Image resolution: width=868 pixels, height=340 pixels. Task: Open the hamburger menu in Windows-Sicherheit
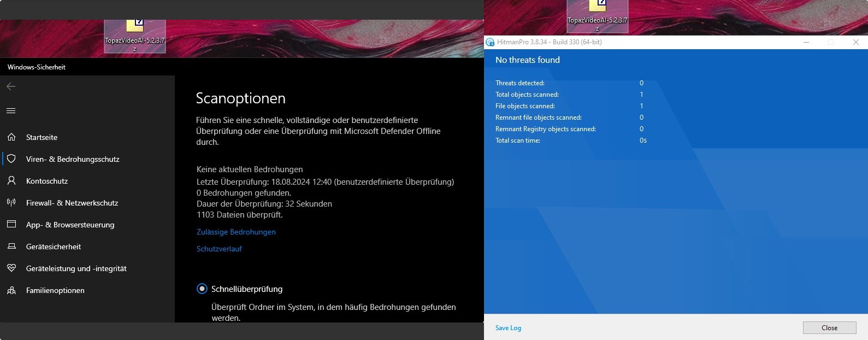point(11,111)
